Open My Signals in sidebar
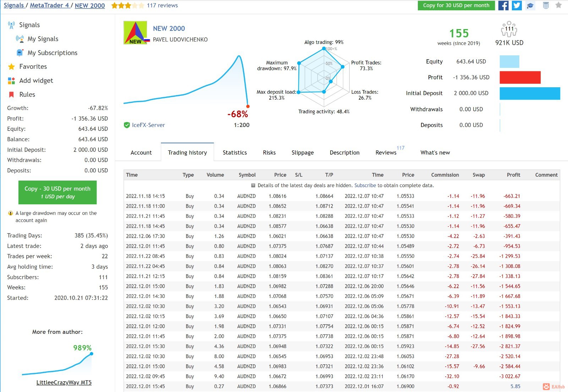 point(43,39)
